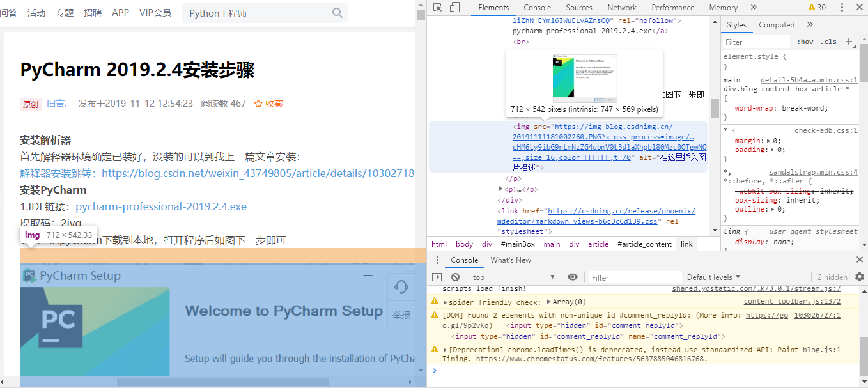868x388 pixels.
Task: Open the 问答 nav item
Action: point(8,13)
